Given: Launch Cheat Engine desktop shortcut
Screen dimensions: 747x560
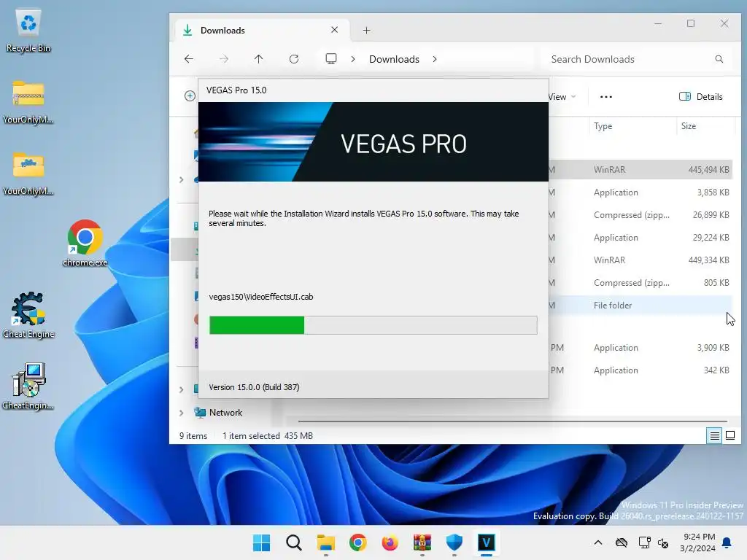Looking at the screenshot, I should pos(28,314).
